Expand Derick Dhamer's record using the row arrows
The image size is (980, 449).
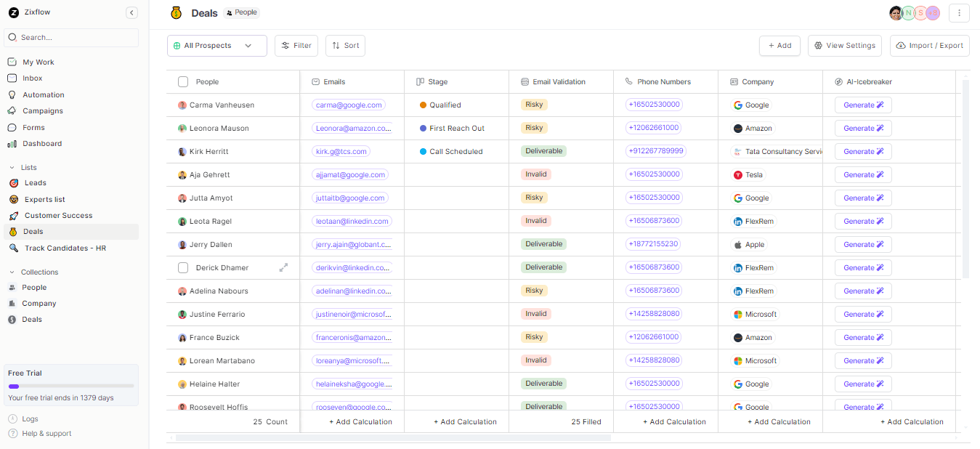coord(283,267)
